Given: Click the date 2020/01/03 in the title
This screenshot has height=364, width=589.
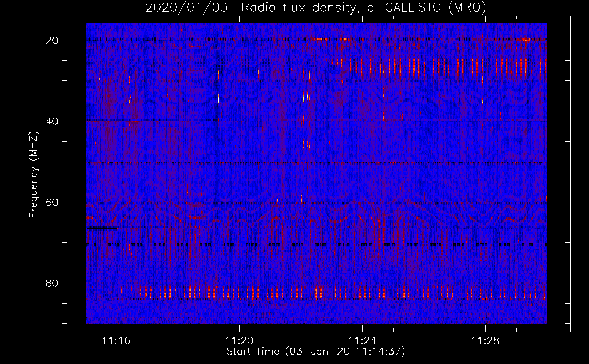Looking at the screenshot, I should (187, 7).
